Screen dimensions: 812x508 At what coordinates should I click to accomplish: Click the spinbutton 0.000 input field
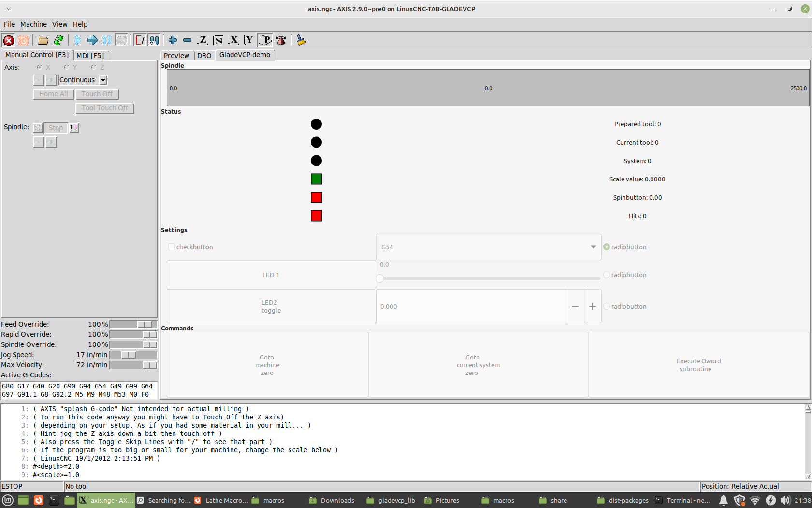click(x=471, y=306)
